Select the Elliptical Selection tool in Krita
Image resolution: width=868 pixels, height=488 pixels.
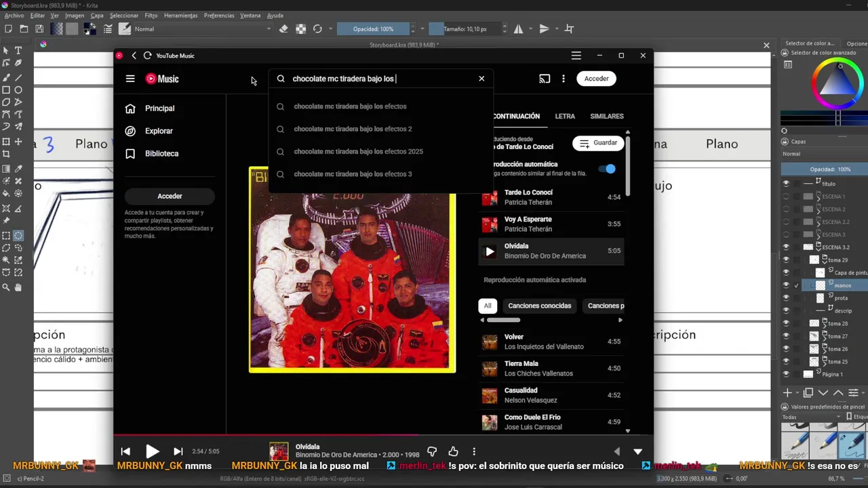[x=18, y=235]
